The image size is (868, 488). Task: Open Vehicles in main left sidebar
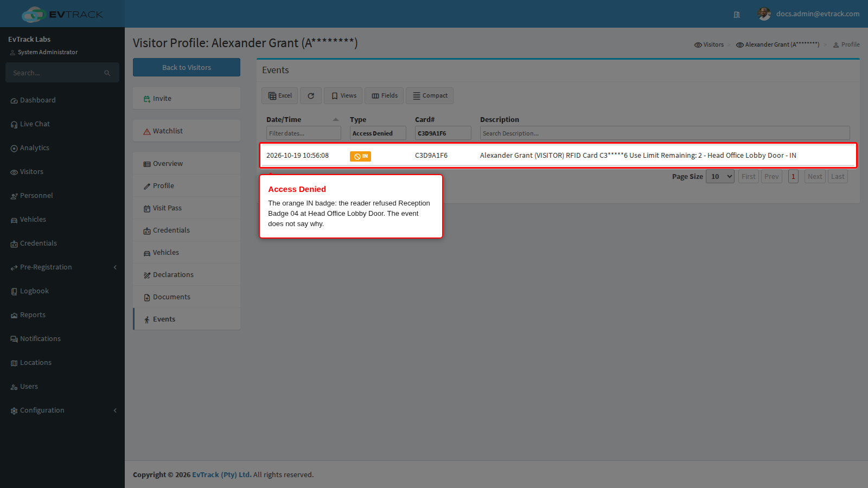pyautogui.click(x=62, y=220)
